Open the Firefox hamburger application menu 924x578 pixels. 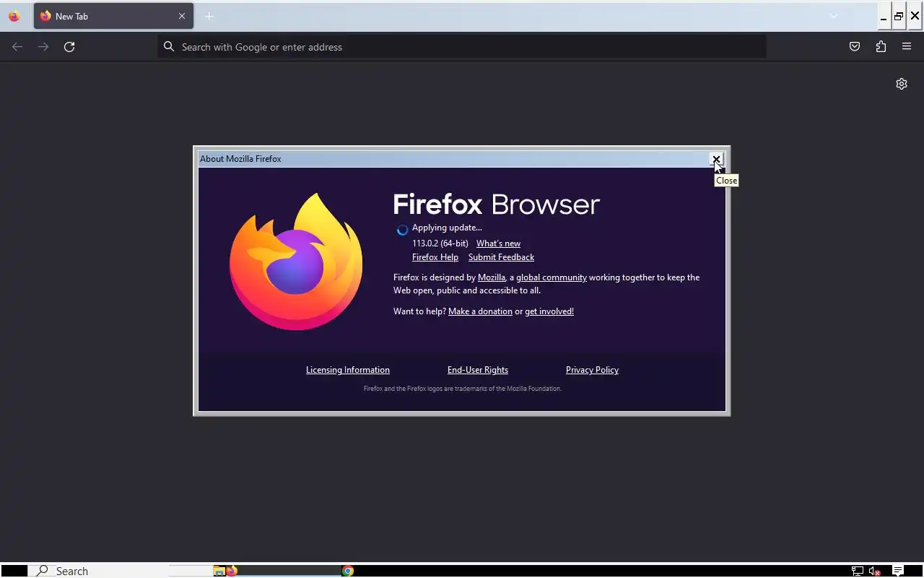(907, 47)
